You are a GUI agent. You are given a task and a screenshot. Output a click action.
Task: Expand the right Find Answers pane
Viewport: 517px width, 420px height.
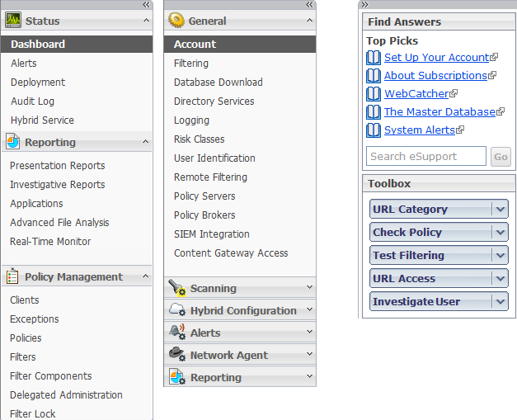tap(365, 4)
